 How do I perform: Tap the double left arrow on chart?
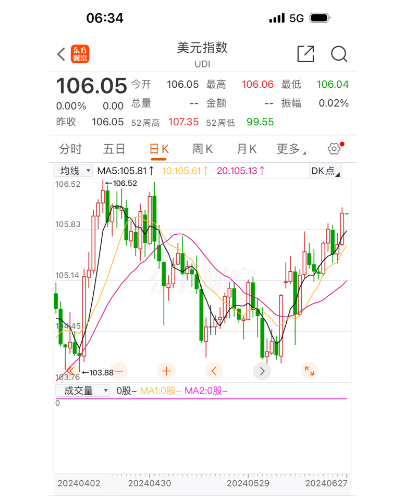(70, 371)
